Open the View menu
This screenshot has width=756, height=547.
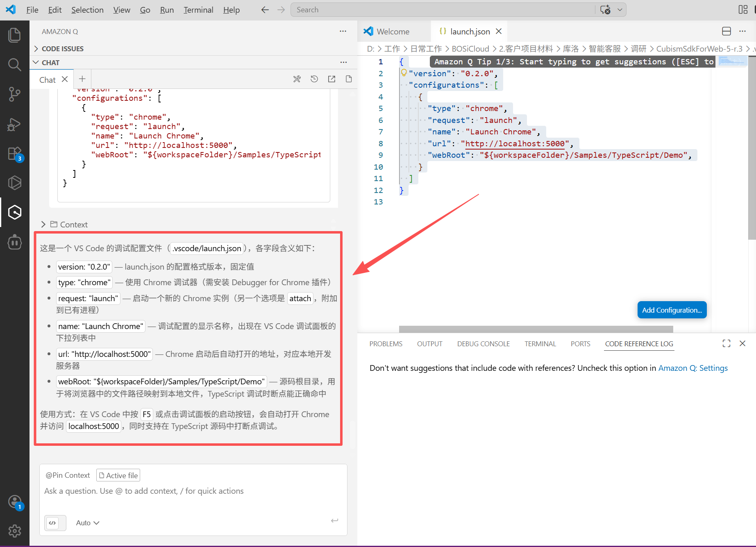click(x=122, y=10)
